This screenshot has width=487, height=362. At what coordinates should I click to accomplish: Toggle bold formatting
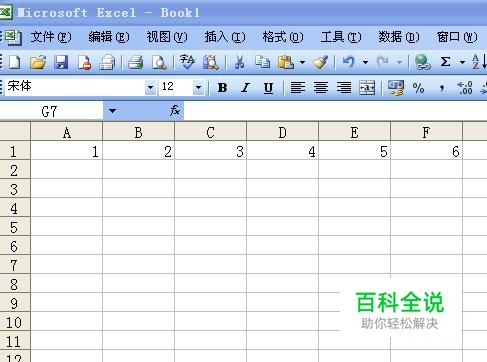click(x=222, y=88)
